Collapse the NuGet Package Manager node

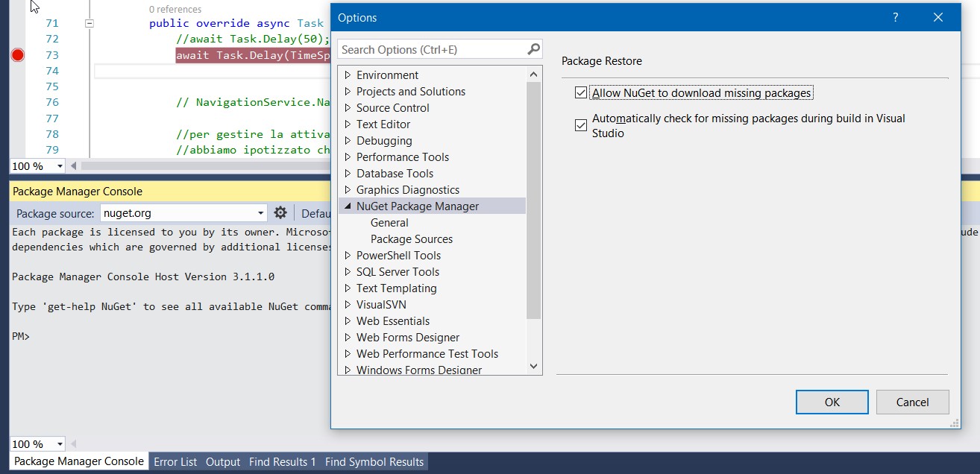(348, 206)
